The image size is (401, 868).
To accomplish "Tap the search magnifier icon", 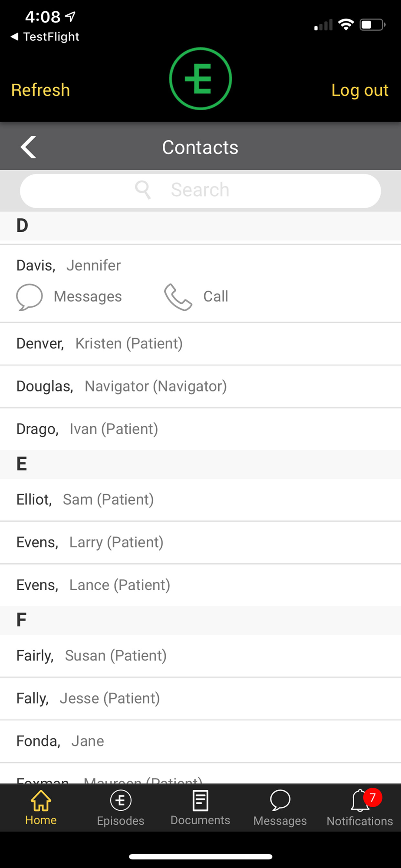I will coord(143,190).
